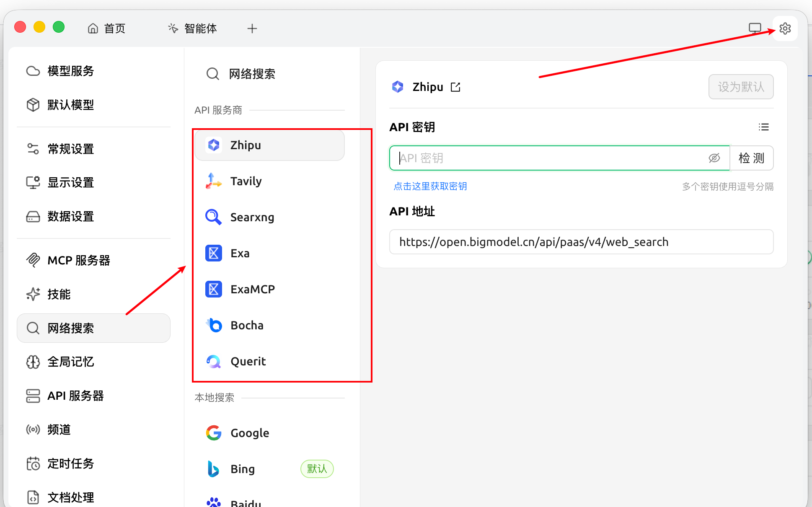Open the 首页 home tab
812x507 pixels.
point(106,28)
